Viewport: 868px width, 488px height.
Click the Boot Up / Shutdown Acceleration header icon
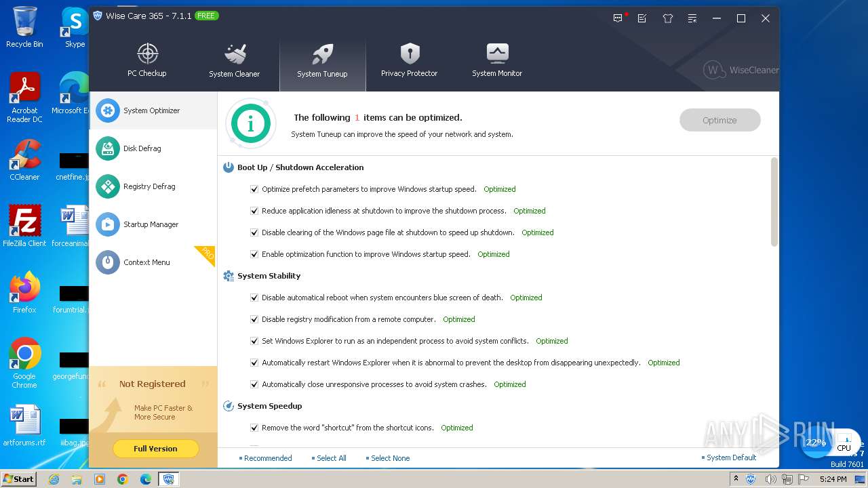point(229,167)
